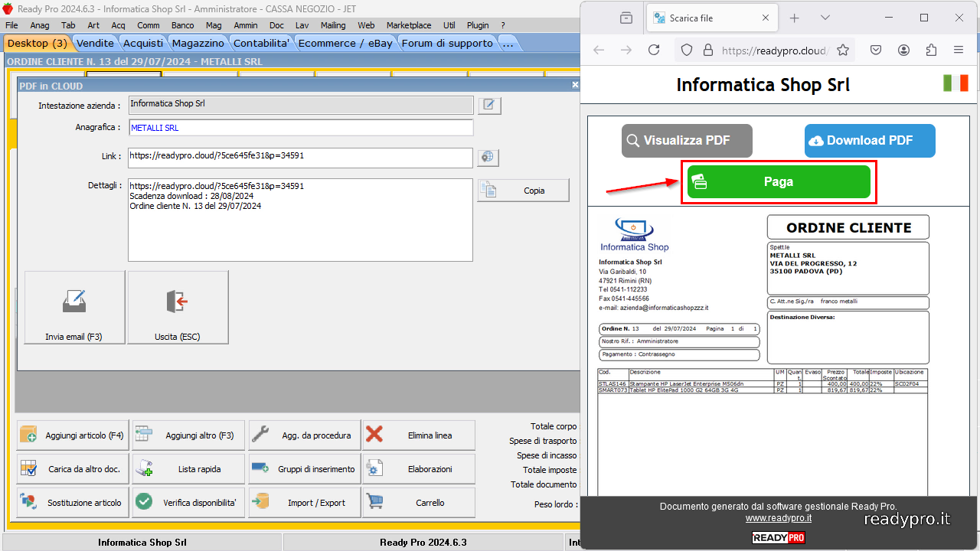Click shield tracking protection icon
Screen dimensions: 980x551
[x=687, y=50]
